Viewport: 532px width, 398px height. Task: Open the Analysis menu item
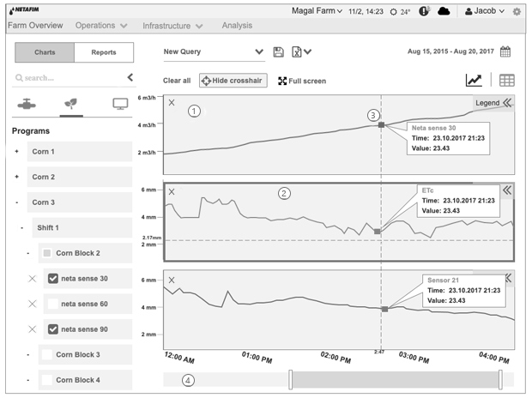pos(237,26)
